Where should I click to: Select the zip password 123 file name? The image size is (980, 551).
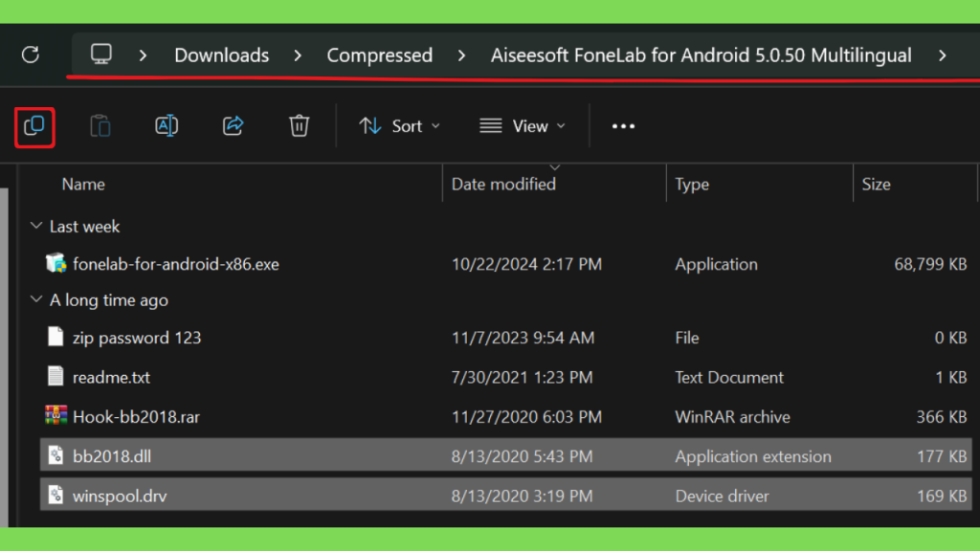click(137, 338)
